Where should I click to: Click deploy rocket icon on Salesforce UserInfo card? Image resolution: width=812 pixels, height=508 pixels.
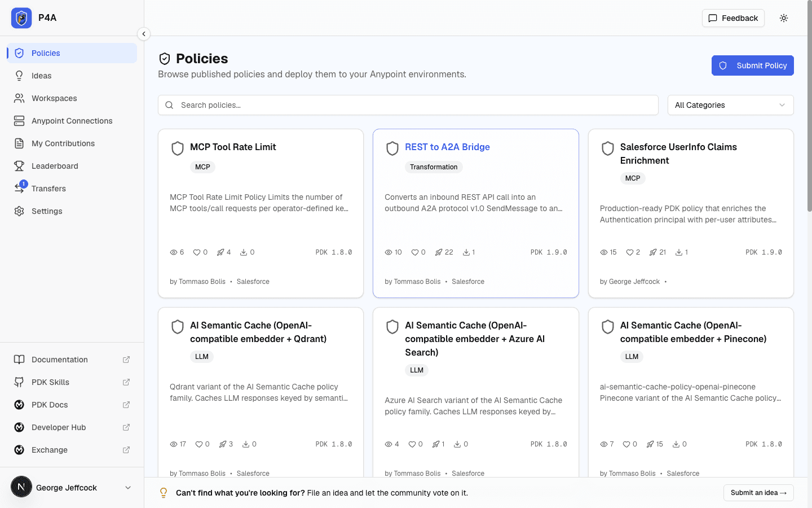tap(653, 252)
